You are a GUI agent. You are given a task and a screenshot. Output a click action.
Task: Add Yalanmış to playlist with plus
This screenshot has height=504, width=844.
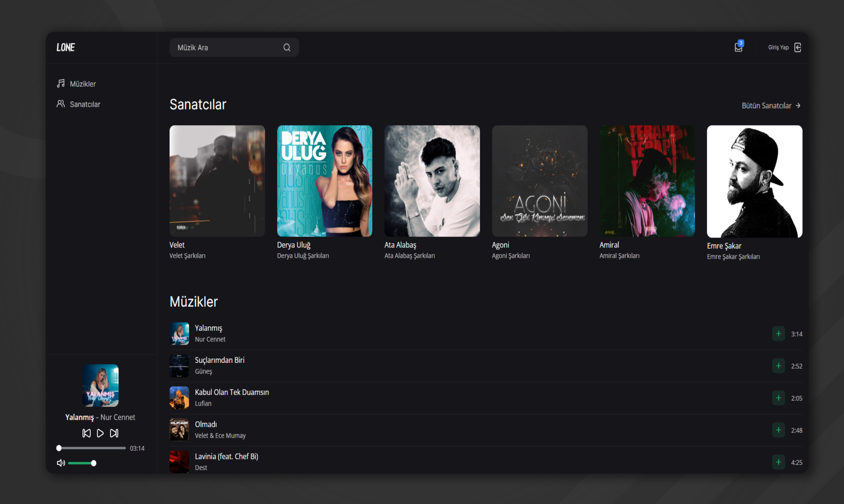[x=778, y=334]
